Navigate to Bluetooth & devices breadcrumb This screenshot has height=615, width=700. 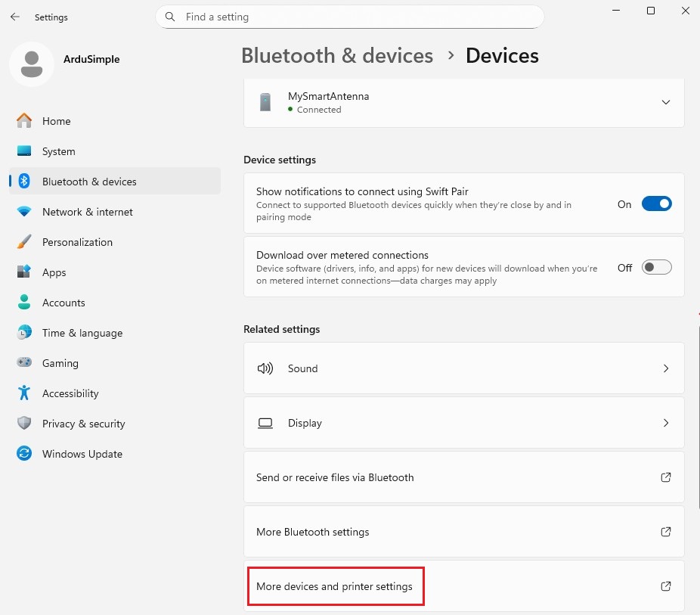(337, 56)
